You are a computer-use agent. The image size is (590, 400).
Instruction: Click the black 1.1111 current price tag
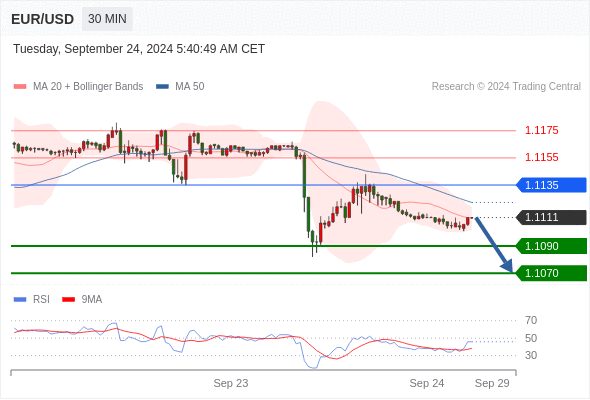[x=551, y=217]
